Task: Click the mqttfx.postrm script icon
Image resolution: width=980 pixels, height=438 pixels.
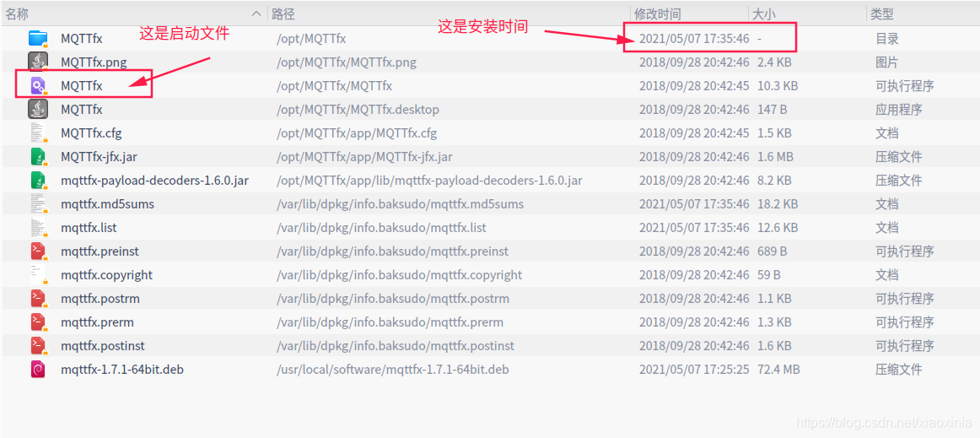Action: (x=38, y=299)
